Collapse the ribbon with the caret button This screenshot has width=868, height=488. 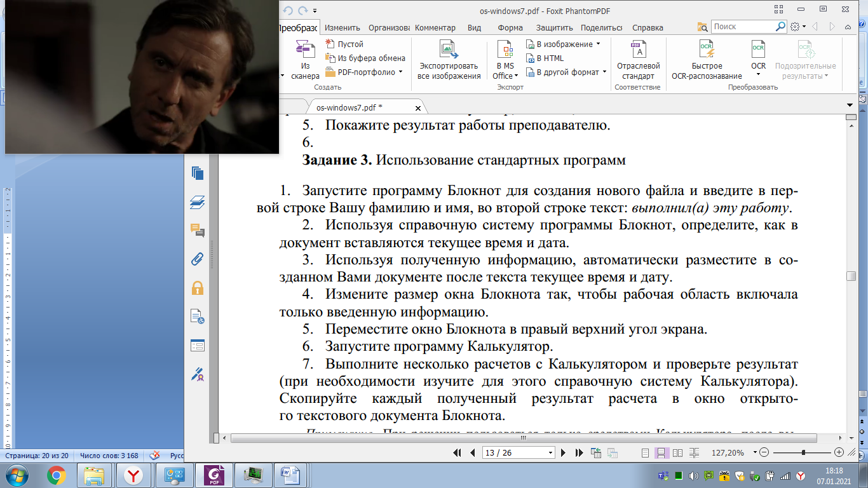coord(848,27)
